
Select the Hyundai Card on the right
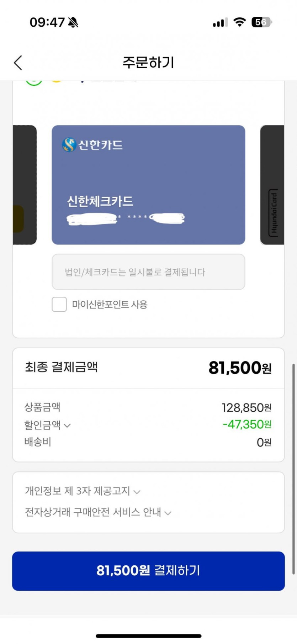click(x=272, y=185)
